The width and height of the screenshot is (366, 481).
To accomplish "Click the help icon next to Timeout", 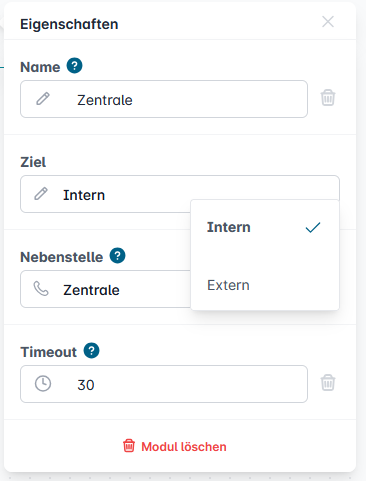I will [91, 351].
